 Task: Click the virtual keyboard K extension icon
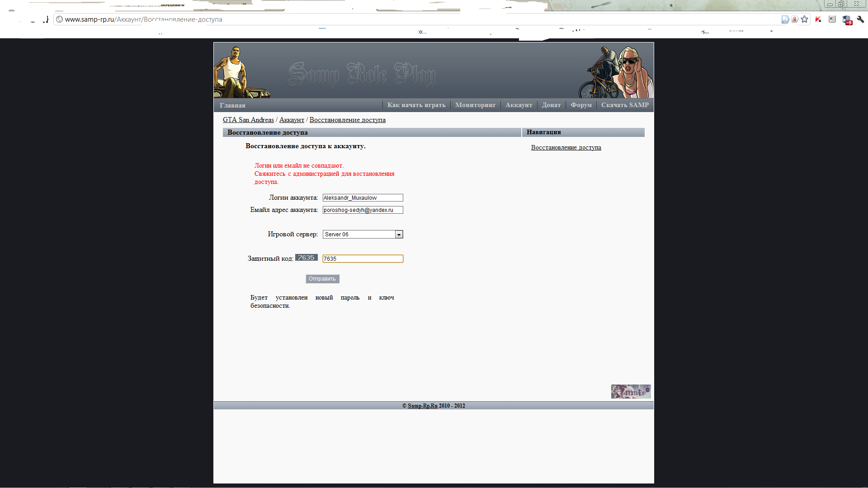(x=832, y=19)
